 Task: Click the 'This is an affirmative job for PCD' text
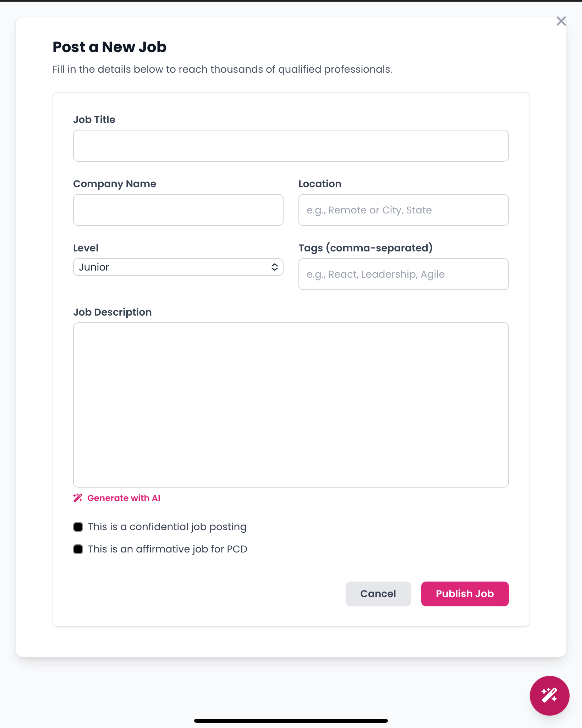pos(168,549)
